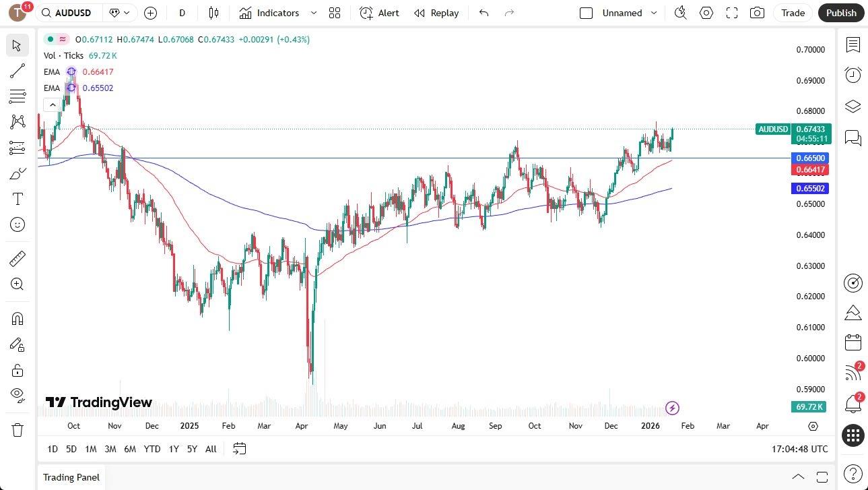
Task: Collapse the indicator legend chevron
Action: coord(53,104)
